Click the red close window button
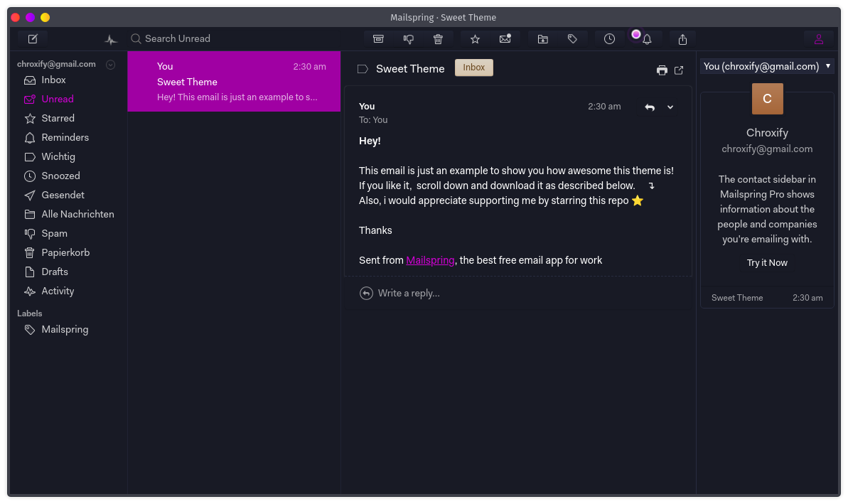The width and height of the screenshot is (848, 504). click(16, 17)
